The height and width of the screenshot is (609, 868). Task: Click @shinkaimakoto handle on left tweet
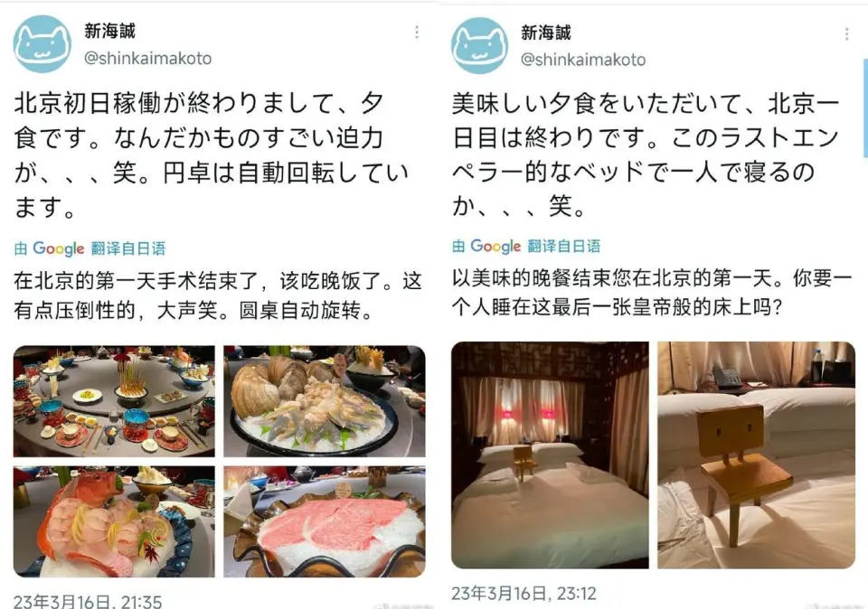tap(147, 58)
